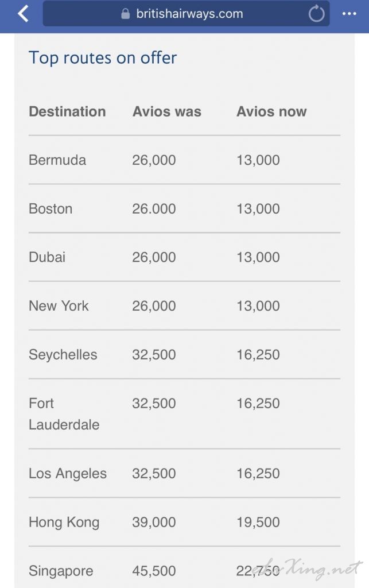369x588 pixels.
Task: Tap the Top routes on offer heading
Action: (x=103, y=58)
